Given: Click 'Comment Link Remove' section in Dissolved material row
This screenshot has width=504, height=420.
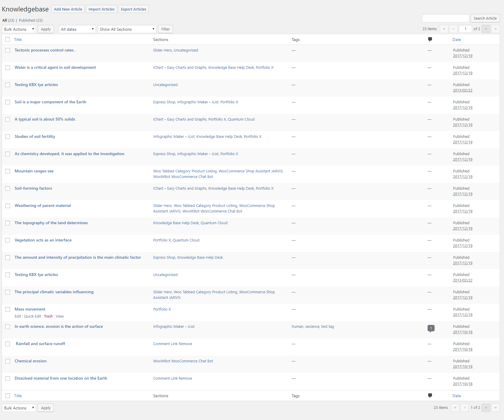Looking at the screenshot, I should coord(172,378).
